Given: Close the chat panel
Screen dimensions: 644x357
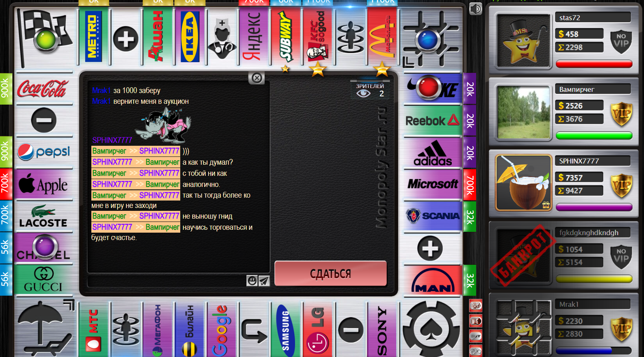Looking at the screenshot, I should point(257,78).
